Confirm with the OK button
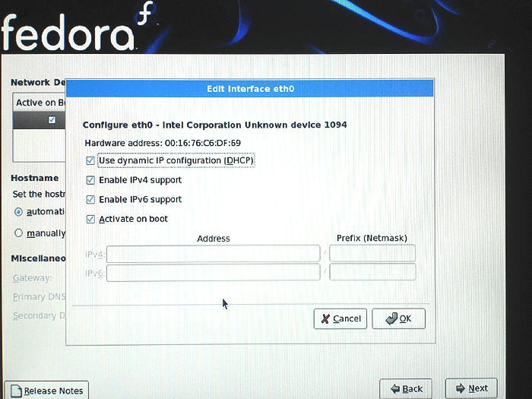Screen dimensions: 532x399 coord(399,318)
